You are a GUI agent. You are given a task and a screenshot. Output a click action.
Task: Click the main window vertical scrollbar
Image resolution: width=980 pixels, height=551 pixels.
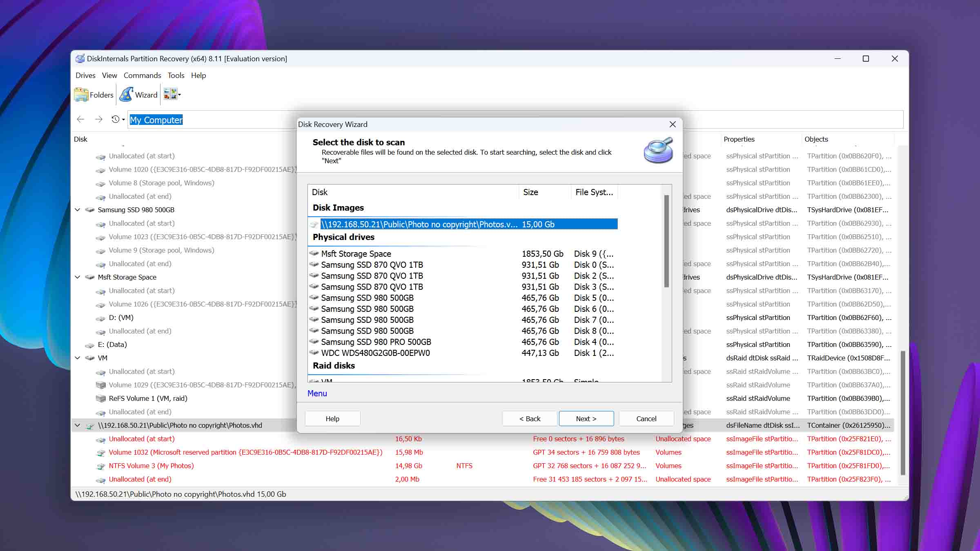pos(903,412)
